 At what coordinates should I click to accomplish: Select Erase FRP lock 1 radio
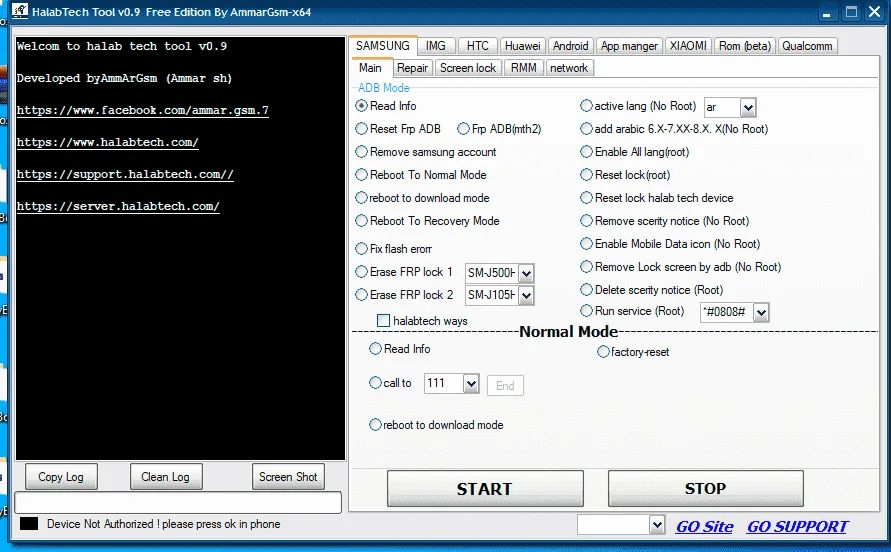[x=361, y=272]
